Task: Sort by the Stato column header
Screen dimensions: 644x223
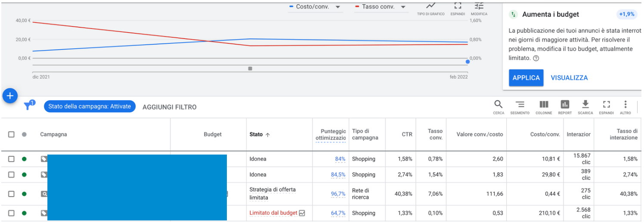Action: (x=260, y=134)
